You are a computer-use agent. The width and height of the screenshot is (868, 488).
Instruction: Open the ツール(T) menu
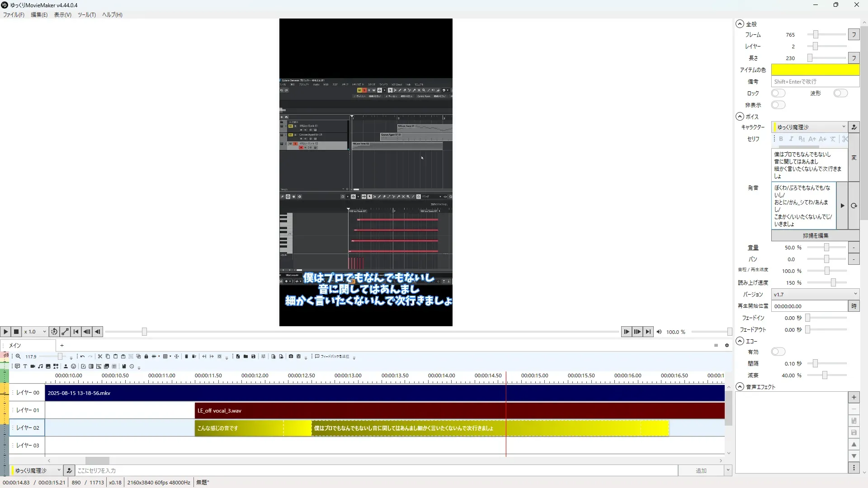point(86,14)
